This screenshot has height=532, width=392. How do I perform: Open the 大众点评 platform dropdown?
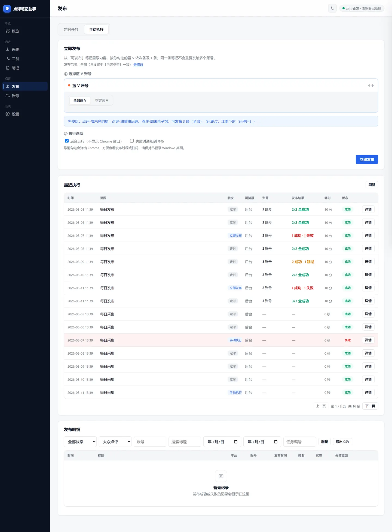pos(115,442)
